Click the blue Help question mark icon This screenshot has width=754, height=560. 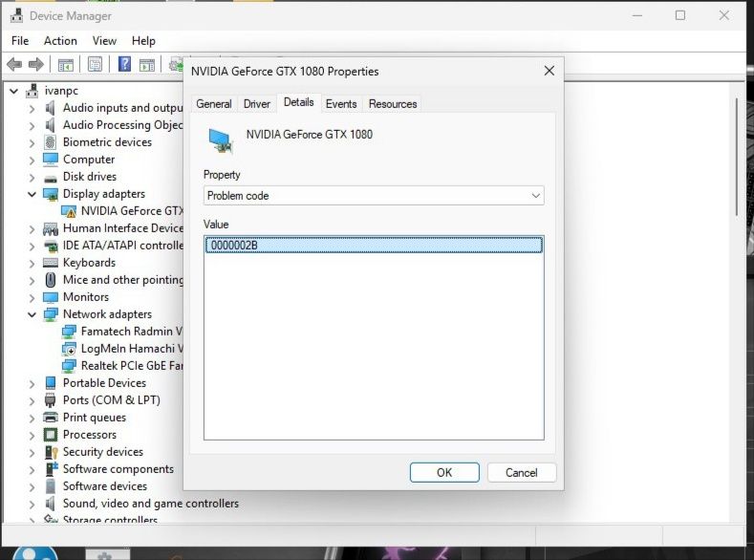click(x=124, y=64)
